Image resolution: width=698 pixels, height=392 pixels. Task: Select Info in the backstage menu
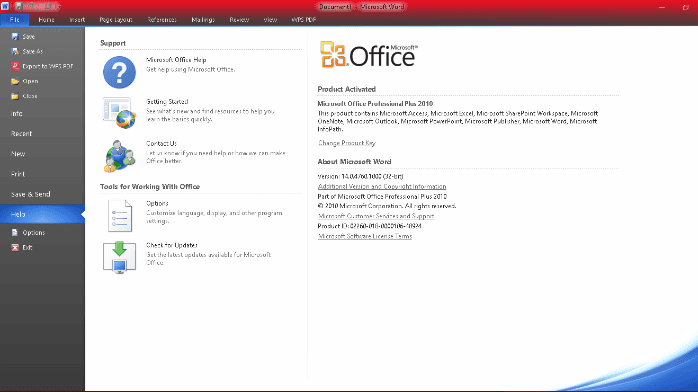click(x=42, y=113)
